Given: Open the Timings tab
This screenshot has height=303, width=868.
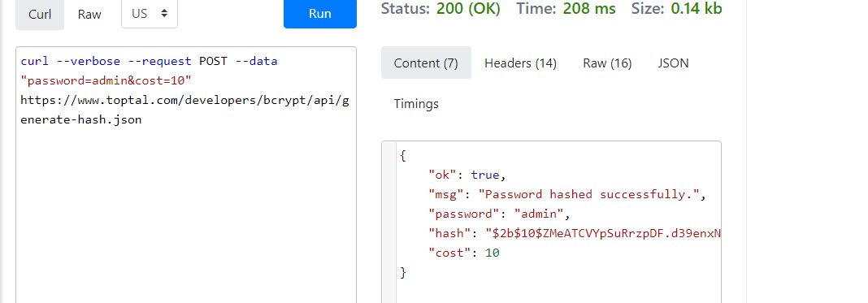Looking at the screenshot, I should tap(416, 103).
